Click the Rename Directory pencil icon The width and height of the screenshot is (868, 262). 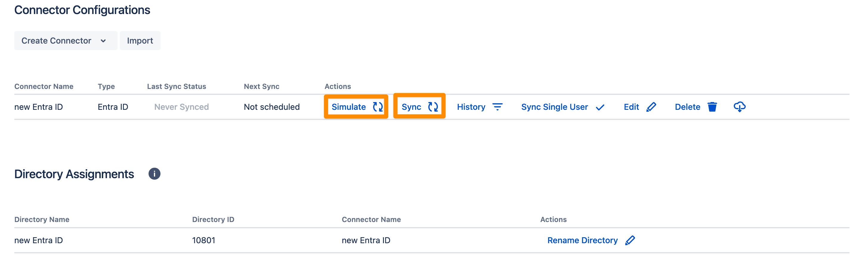[x=630, y=241]
